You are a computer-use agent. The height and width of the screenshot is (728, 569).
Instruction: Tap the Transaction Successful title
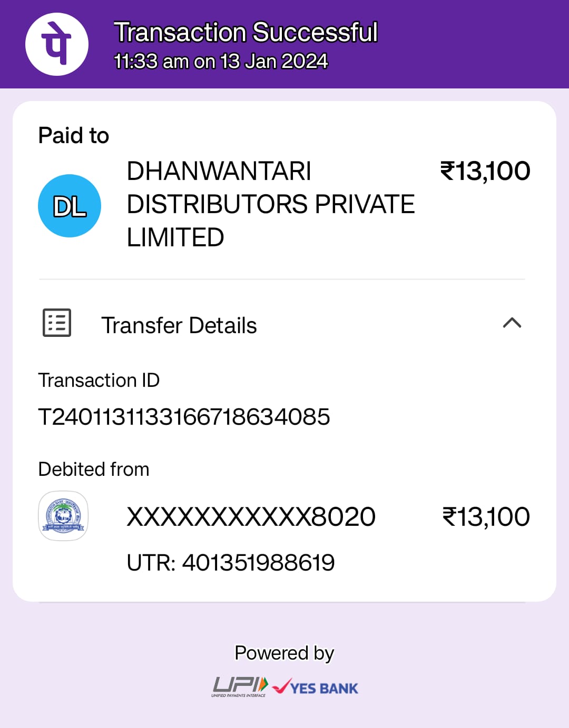pos(246,32)
